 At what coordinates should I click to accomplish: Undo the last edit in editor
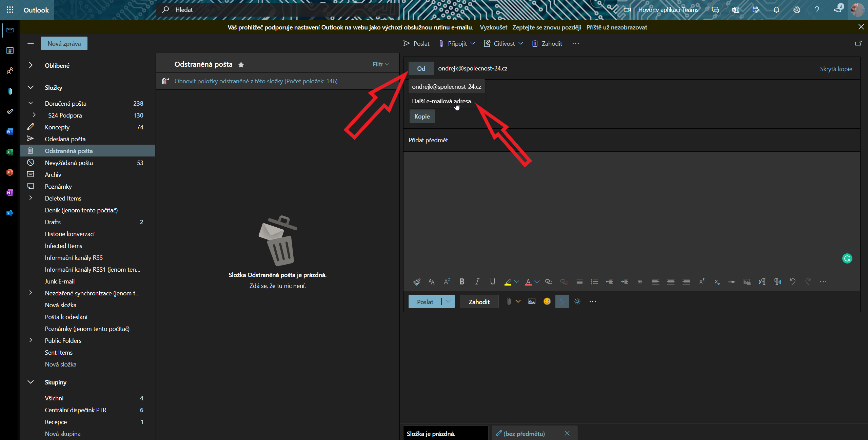[793, 281]
